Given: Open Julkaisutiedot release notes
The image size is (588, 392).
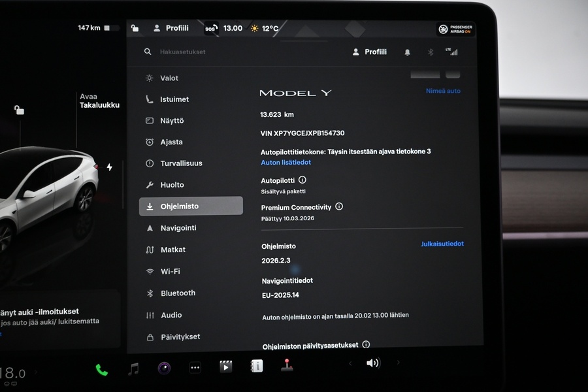Looking at the screenshot, I should click(x=441, y=244).
